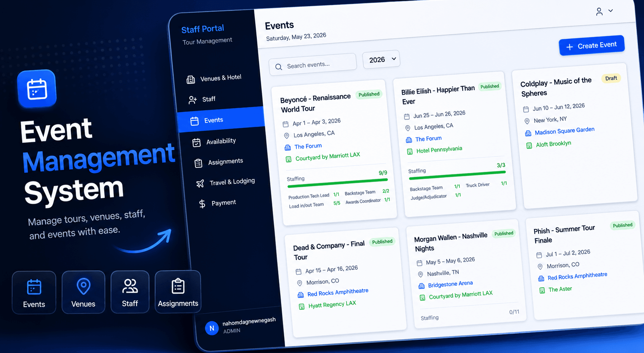Click the 0/11 staffing count on Morgan Wallen
644x353 pixels.
(514, 312)
